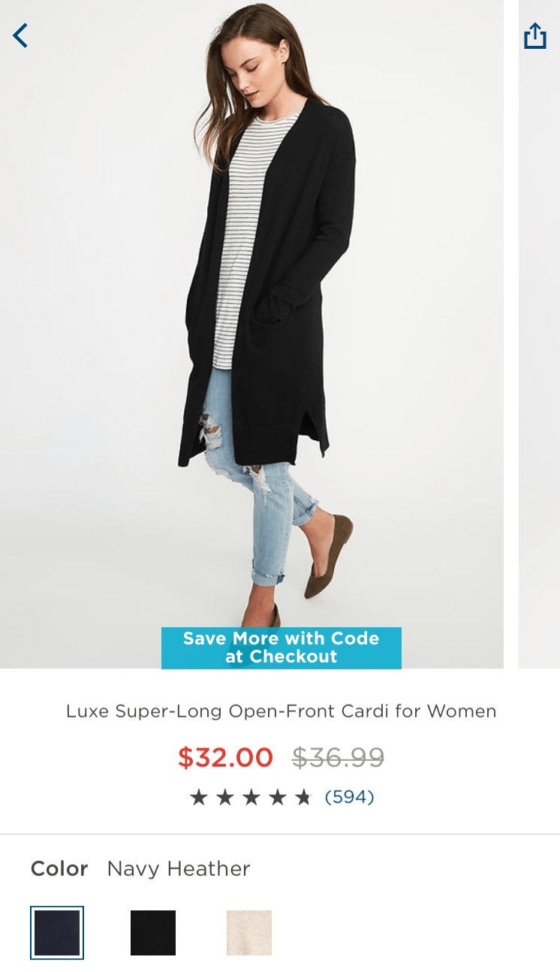The height and width of the screenshot is (972, 560).
Task: Tap the next product image peeking right
Action: coord(539,334)
